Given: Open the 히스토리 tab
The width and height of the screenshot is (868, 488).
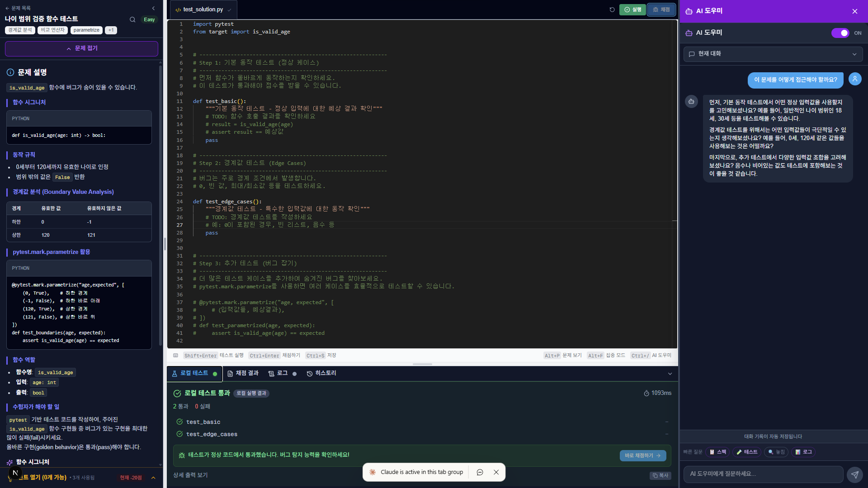Looking at the screenshot, I should point(321,373).
